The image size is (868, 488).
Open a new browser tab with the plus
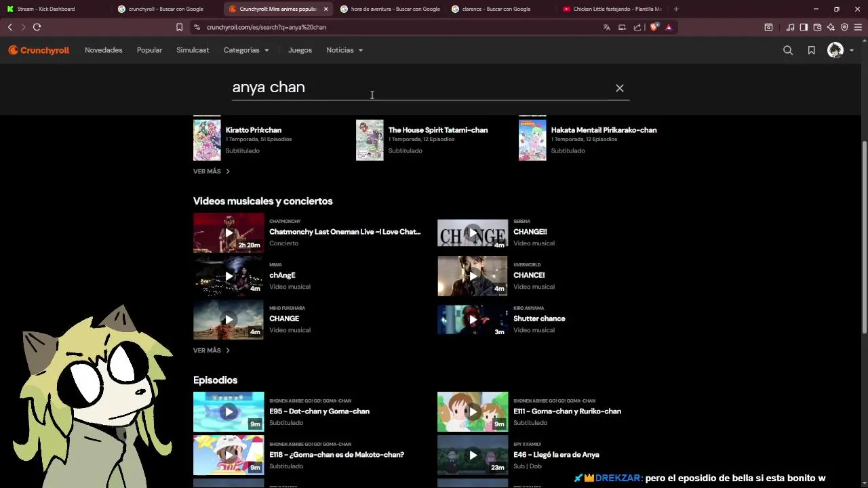click(x=675, y=9)
